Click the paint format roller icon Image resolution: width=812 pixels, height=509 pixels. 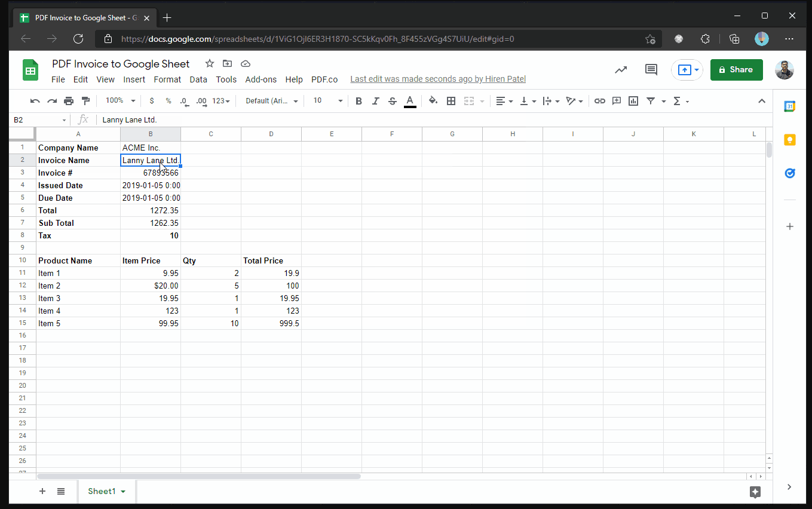click(85, 101)
